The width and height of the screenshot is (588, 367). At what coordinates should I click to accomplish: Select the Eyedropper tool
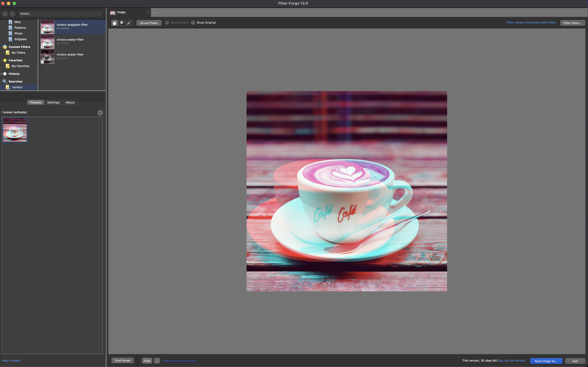pos(129,23)
